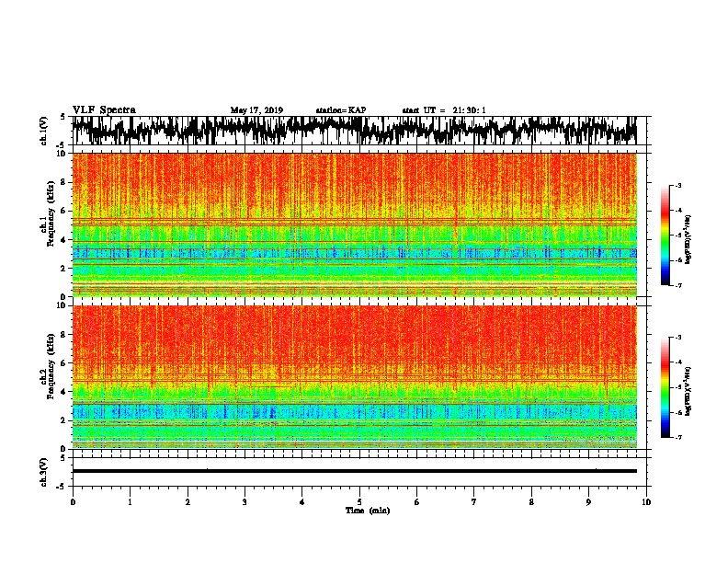
Task: Click the ch.3(V) axis label
Action: (x=44, y=472)
